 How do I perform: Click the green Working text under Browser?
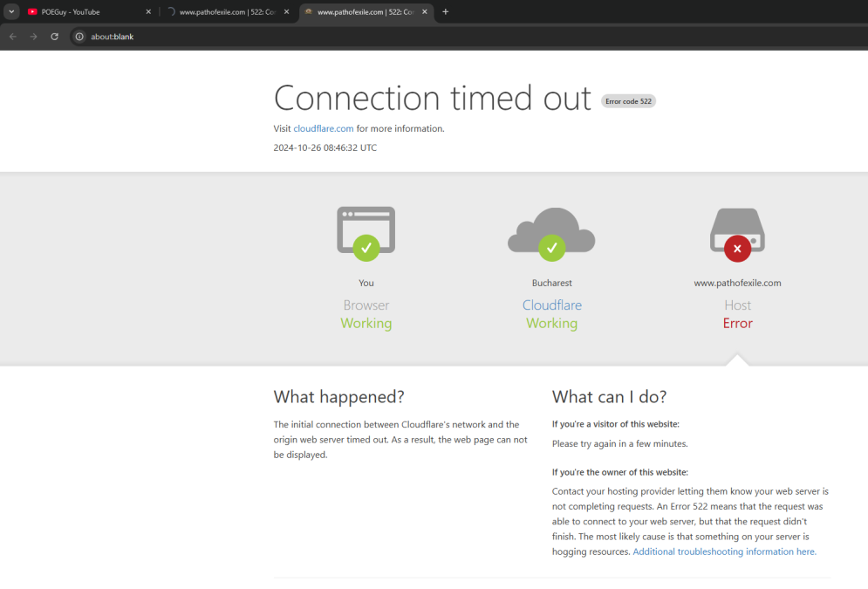coord(366,323)
